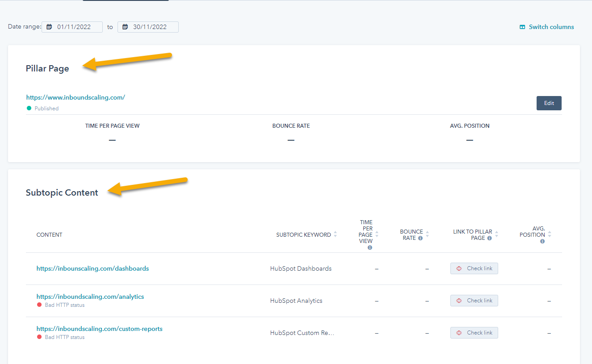Open the inboundscaling.com pillar page link
The height and width of the screenshot is (364, 592).
click(76, 97)
